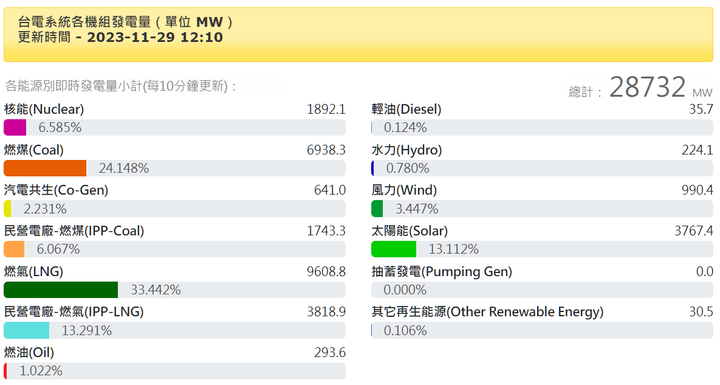Click the bright green Solar bar
Viewport: 720px width, 385px height.
(394, 249)
